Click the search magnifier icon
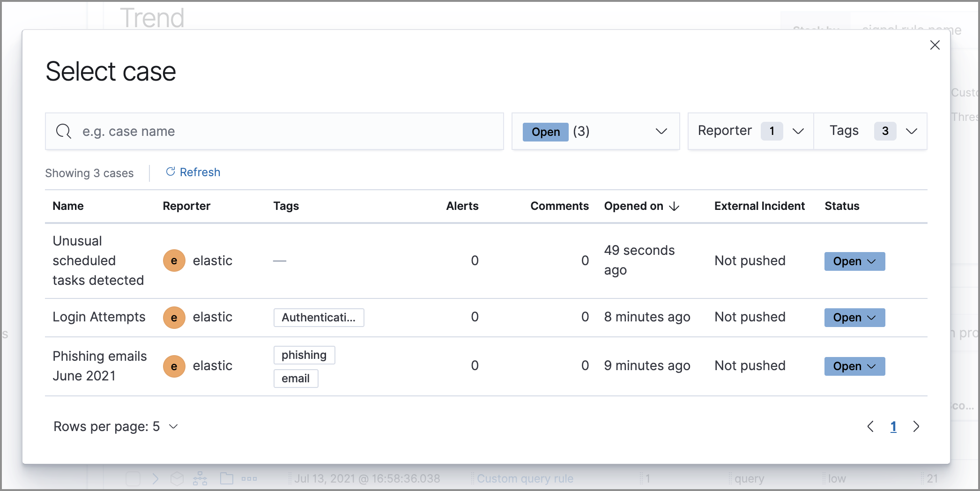The height and width of the screenshot is (491, 980). pos(64,131)
